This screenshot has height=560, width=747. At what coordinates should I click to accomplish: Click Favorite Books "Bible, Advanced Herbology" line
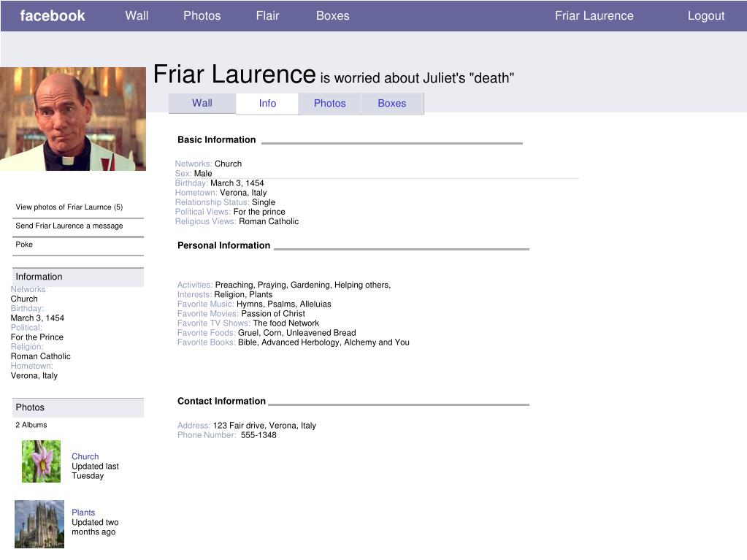tap(294, 342)
